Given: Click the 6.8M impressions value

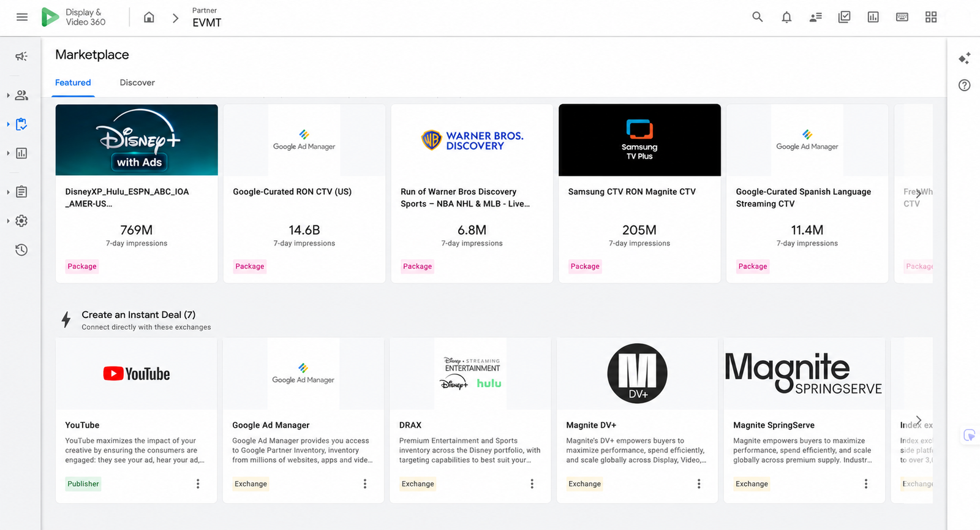Looking at the screenshot, I should coord(472,230).
